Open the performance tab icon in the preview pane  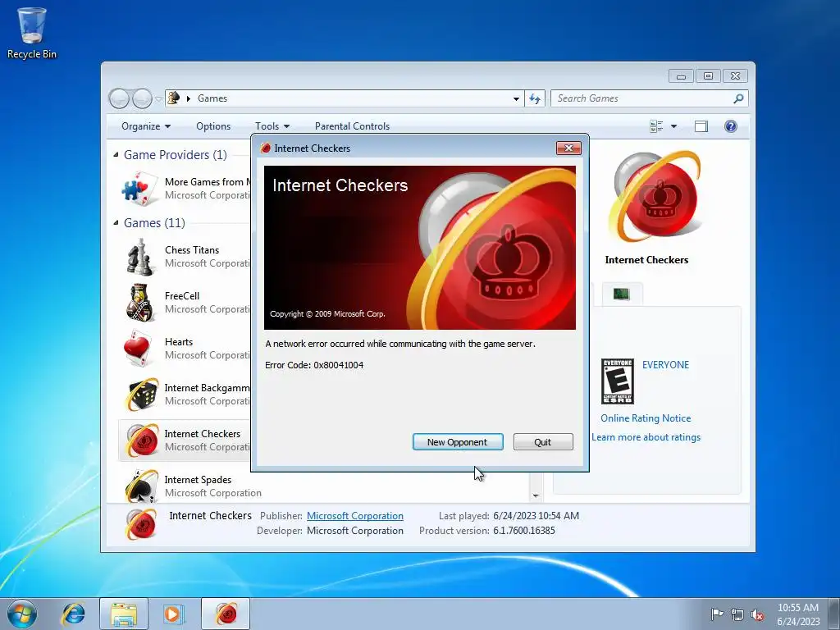tap(622, 294)
